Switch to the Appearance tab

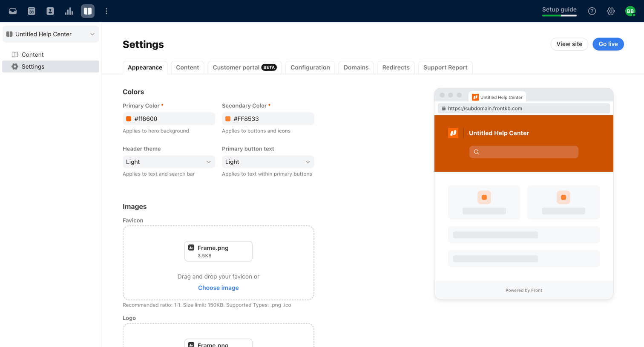coord(145,67)
